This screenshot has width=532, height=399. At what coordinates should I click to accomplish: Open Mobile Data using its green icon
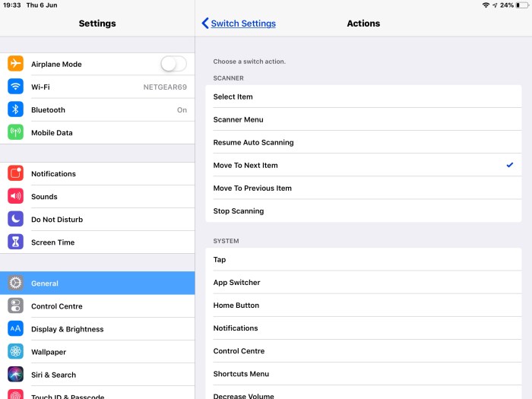pyautogui.click(x=15, y=132)
